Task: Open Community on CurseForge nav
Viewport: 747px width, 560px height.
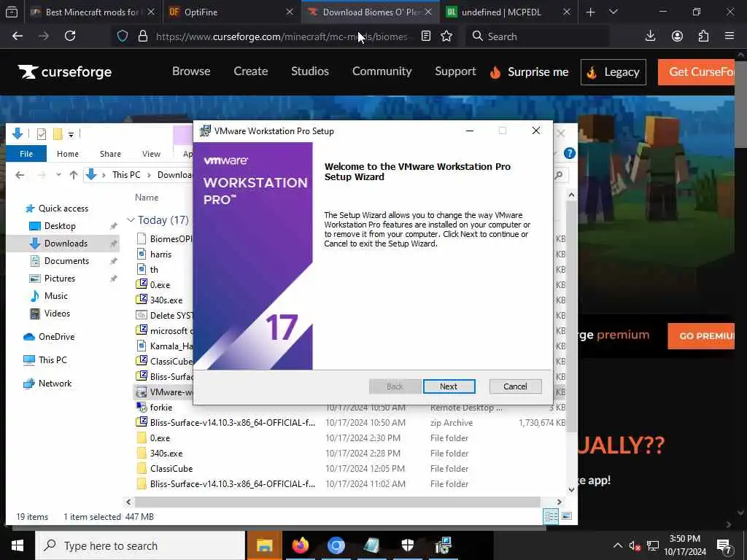Action: (382, 71)
